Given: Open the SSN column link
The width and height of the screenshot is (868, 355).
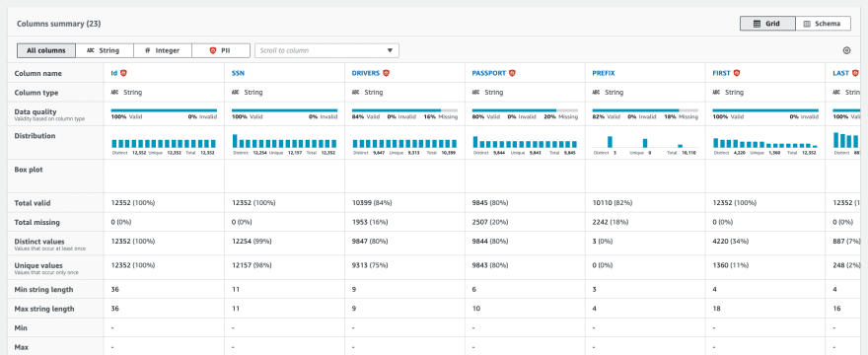Looking at the screenshot, I should [x=238, y=73].
